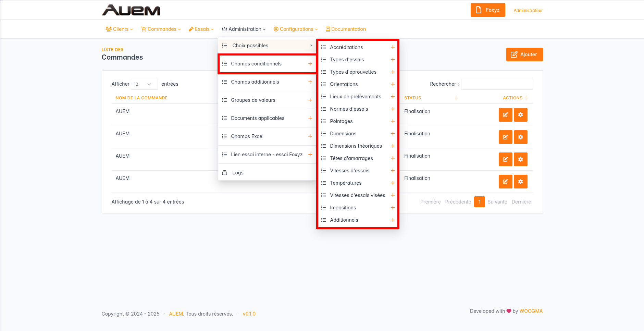Image resolution: width=644 pixels, height=331 pixels.
Task: Click the gear icon in last AUEM row
Action: (x=520, y=182)
